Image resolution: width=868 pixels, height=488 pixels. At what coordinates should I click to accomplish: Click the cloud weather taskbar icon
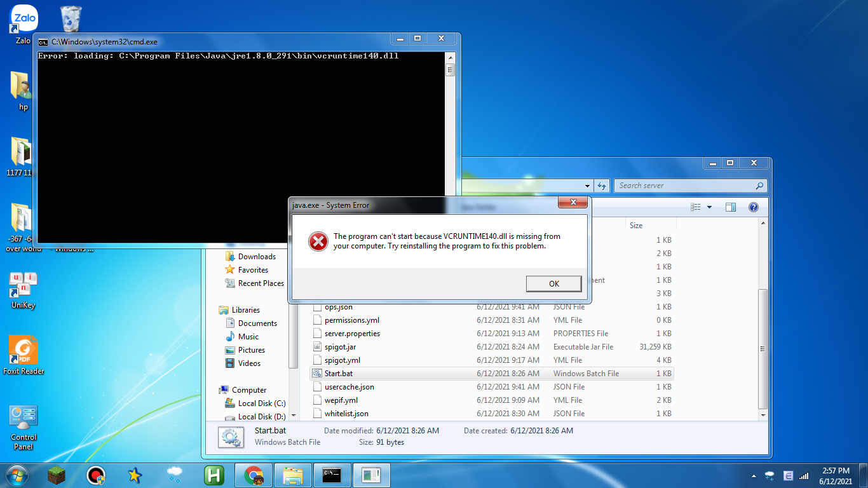pyautogui.click(x=174, y=475)
